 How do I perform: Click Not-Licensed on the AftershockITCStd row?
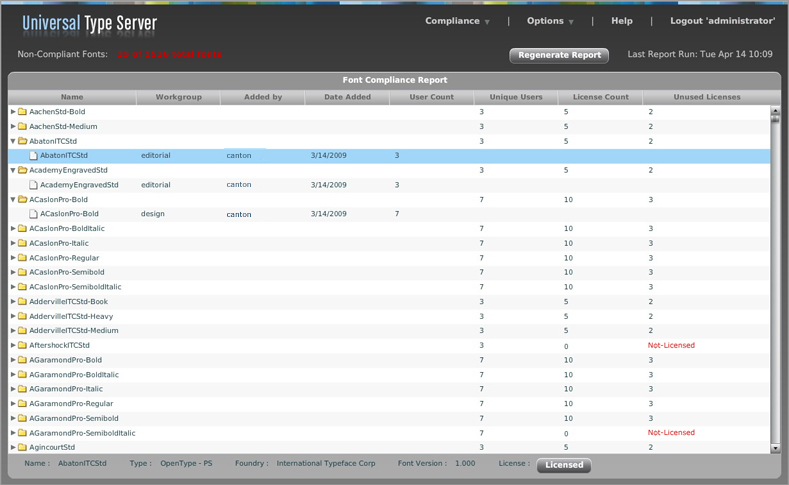pos(671,345)
